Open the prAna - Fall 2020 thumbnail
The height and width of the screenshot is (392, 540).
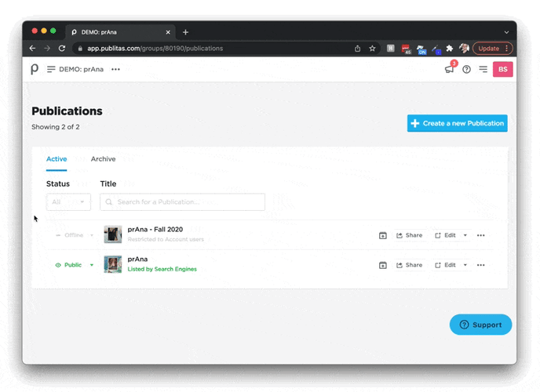coord(112,234)
